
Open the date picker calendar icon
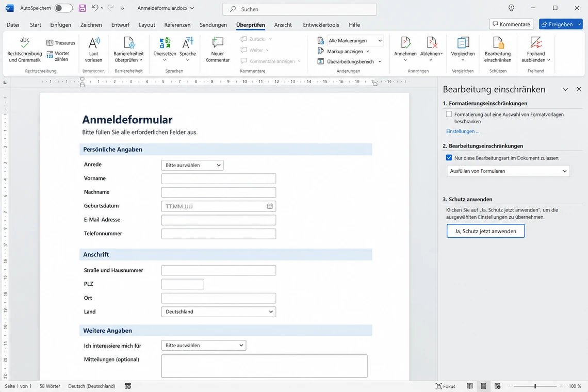tap(270, 206)
